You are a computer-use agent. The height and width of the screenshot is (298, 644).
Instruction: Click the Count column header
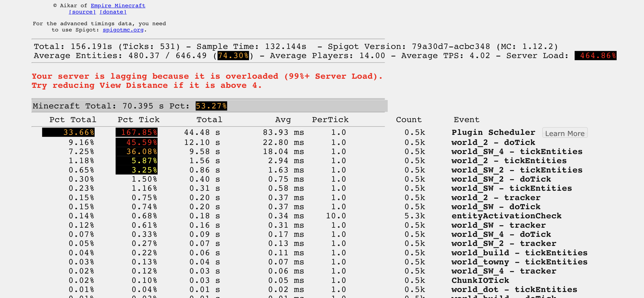(x=409, y=119)
